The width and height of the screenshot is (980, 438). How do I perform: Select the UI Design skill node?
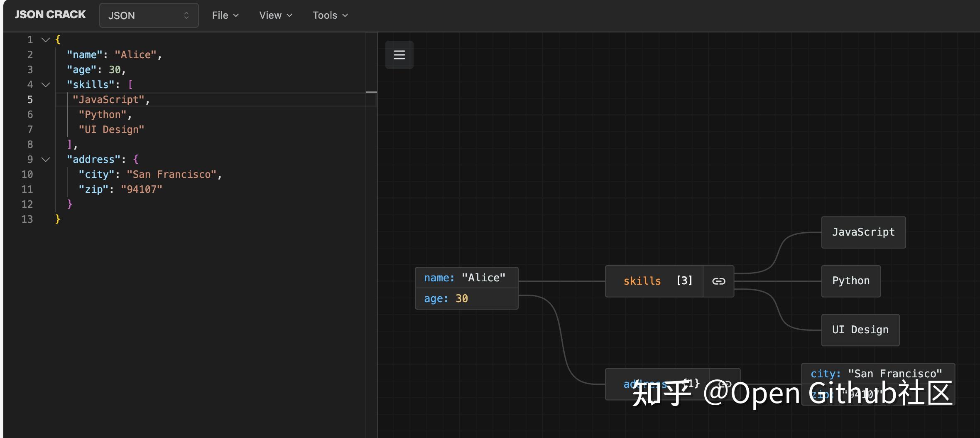point(860,330)
